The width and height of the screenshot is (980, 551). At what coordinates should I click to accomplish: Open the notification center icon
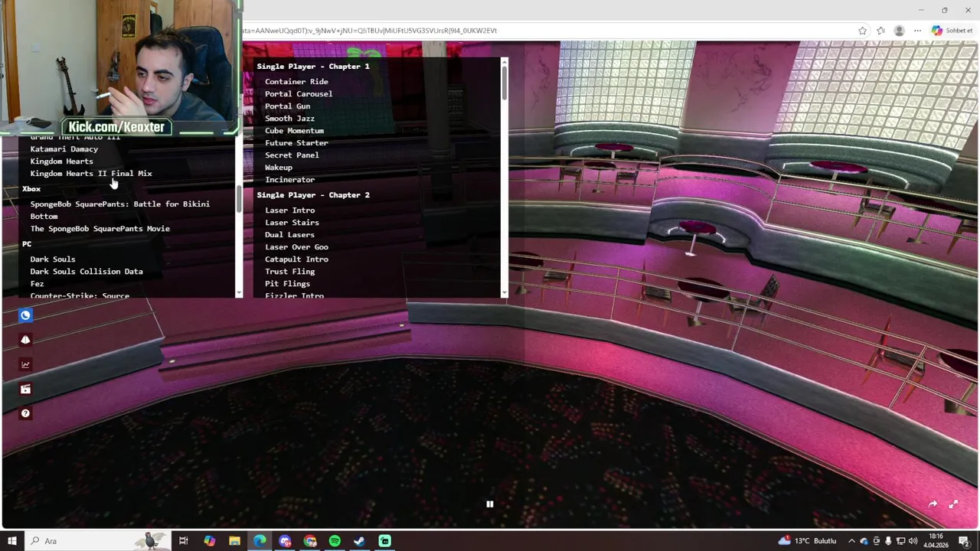[964, 541]
